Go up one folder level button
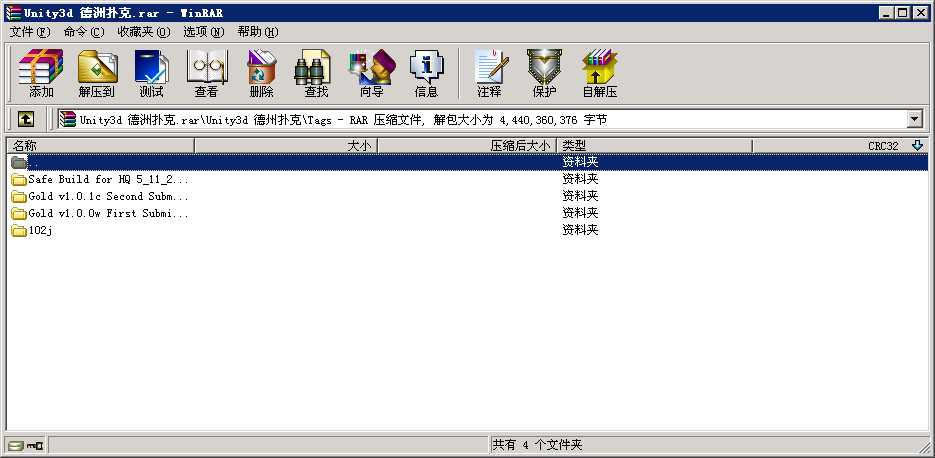The width and height of the screenshot is (935, 458). [26, 119]
